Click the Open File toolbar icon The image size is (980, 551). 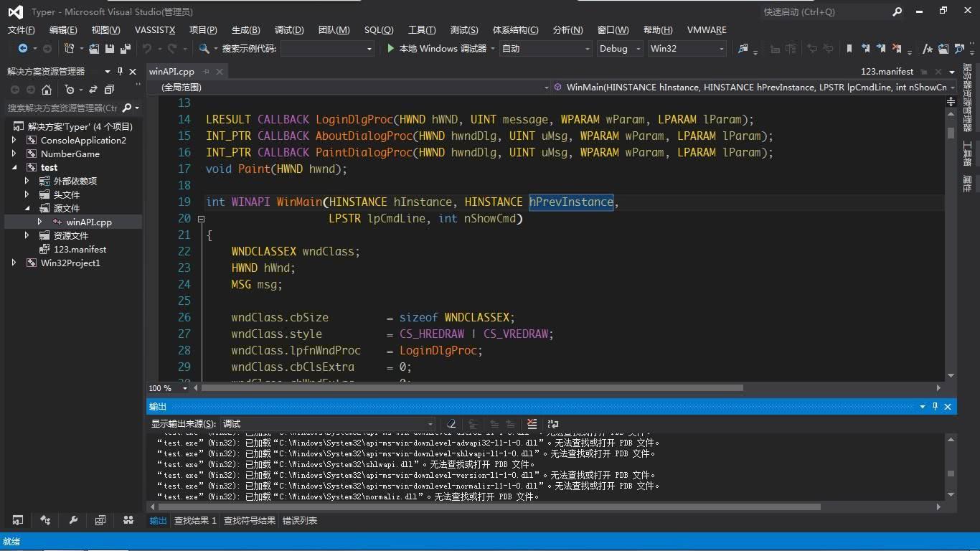coord(94,49)
